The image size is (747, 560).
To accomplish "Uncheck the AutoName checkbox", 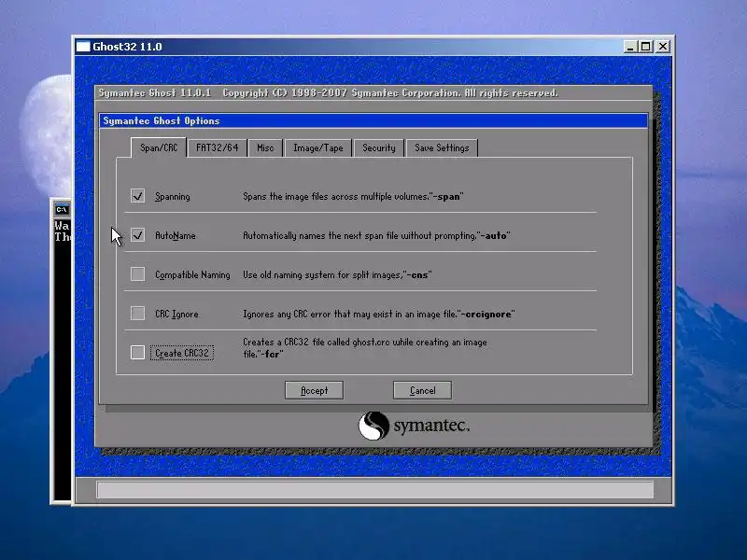I will point(137,235).
